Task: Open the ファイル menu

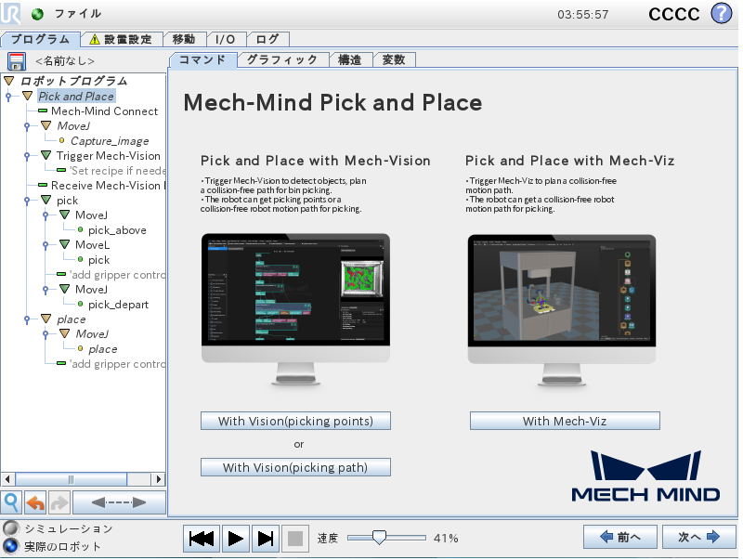Action: coord(78,14)
